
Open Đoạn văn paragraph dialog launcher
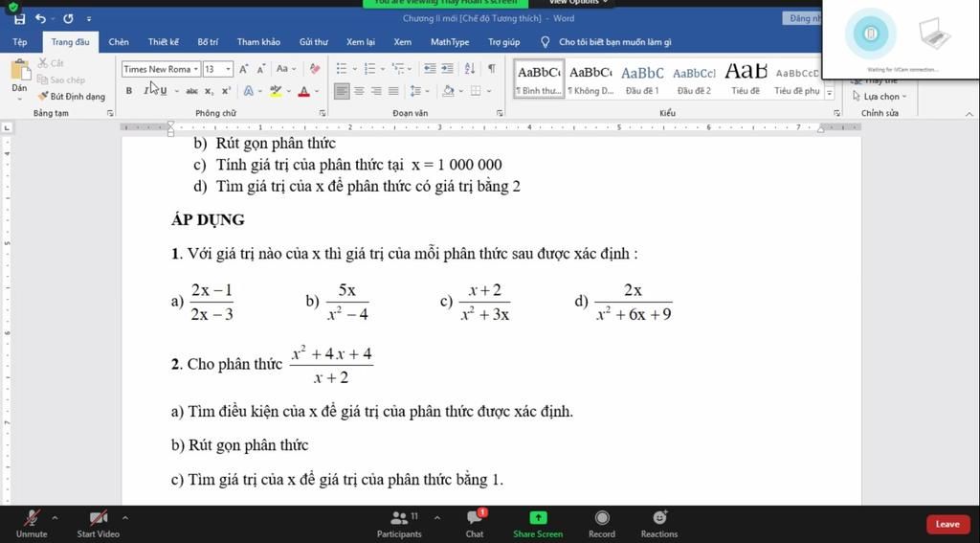(500, 113)
